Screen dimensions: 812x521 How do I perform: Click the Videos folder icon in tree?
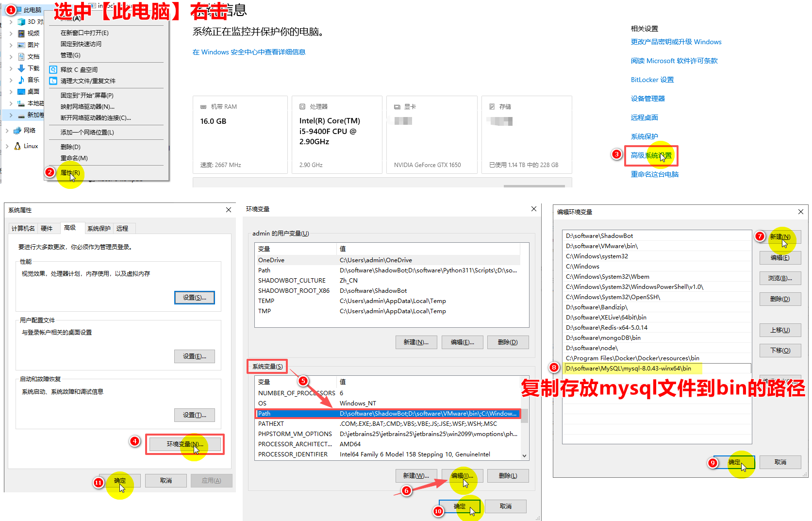click(x=21, y=34)
